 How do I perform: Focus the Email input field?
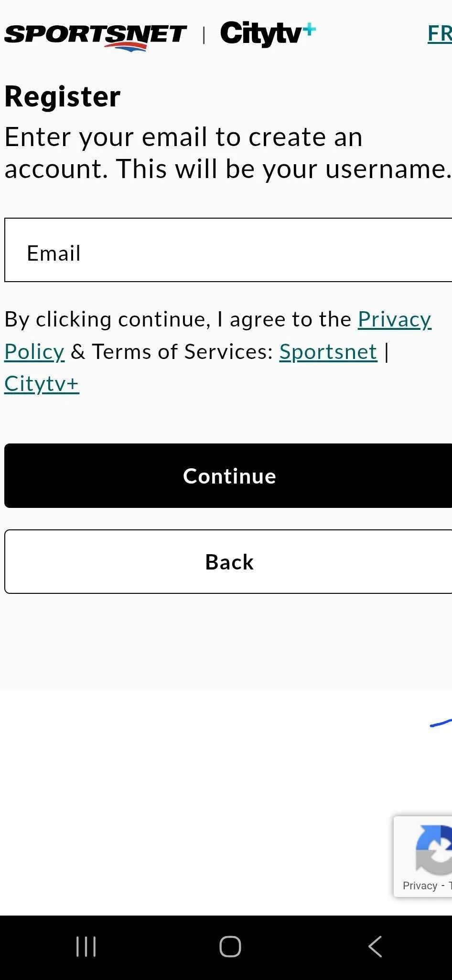[x=228, y=250]
